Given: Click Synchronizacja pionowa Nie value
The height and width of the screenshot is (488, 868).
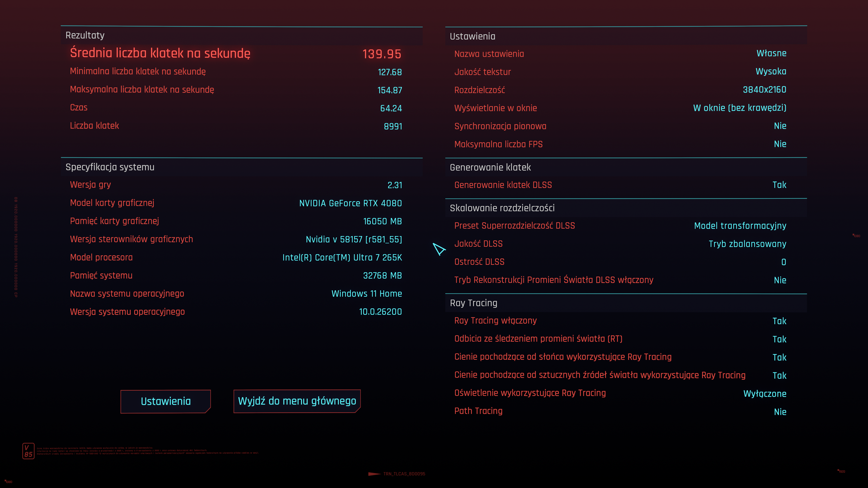Looking at the screenshot, I should [x=780, y=126].
